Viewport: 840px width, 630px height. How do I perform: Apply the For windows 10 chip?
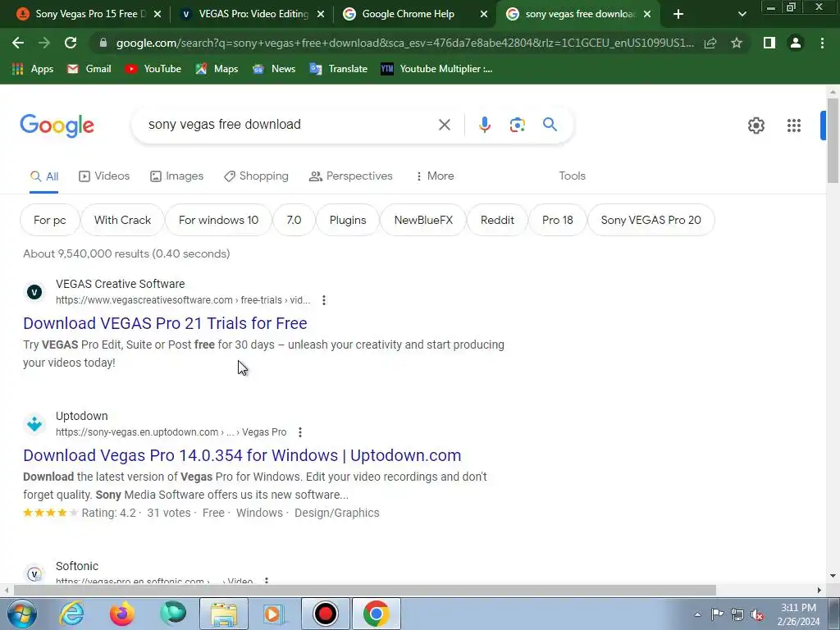click(x=218, y=220)
